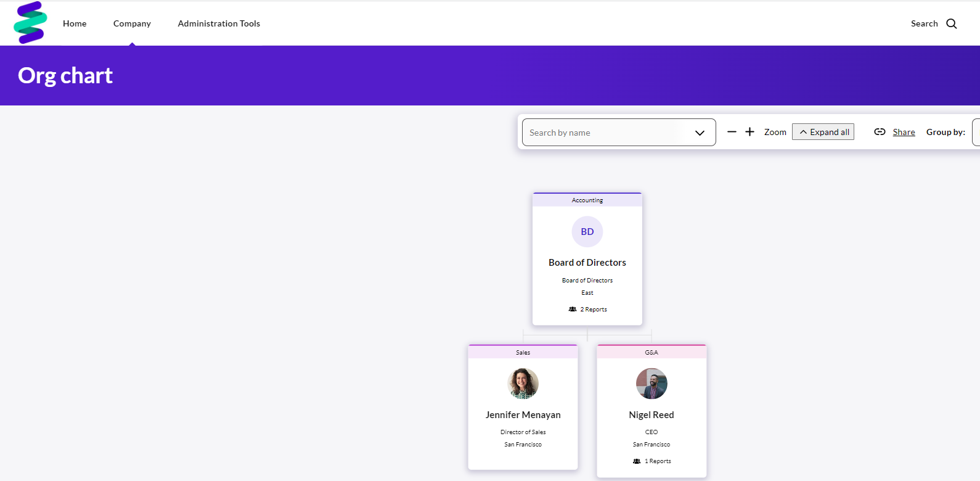Click the magnifying glass search icon
The image size is (980, 481).
(x=951, y=23)
